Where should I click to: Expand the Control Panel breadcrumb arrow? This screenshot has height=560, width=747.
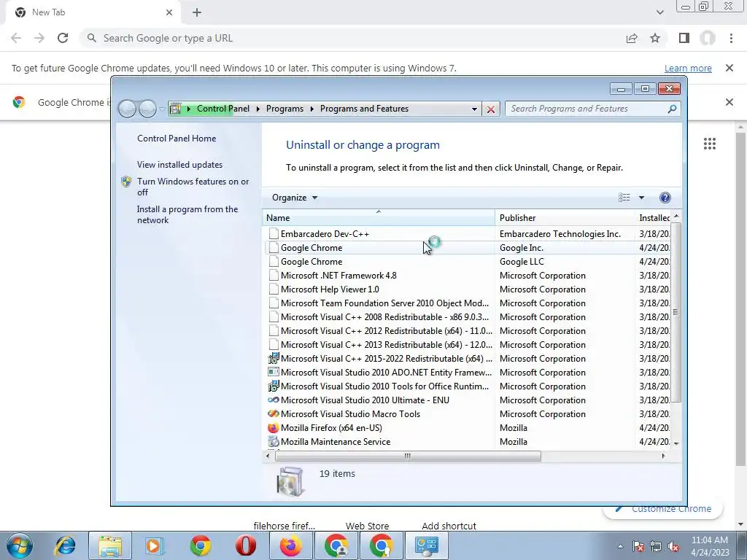pos(258,109)
